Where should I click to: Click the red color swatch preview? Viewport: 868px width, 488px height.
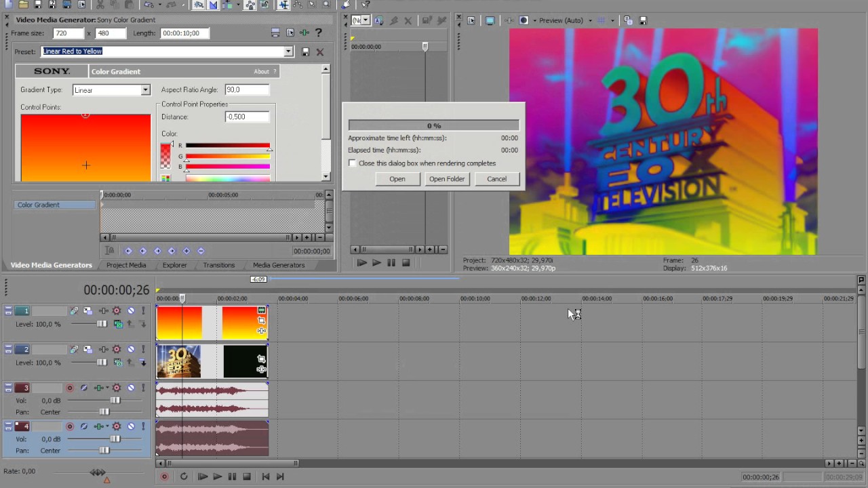165,156
